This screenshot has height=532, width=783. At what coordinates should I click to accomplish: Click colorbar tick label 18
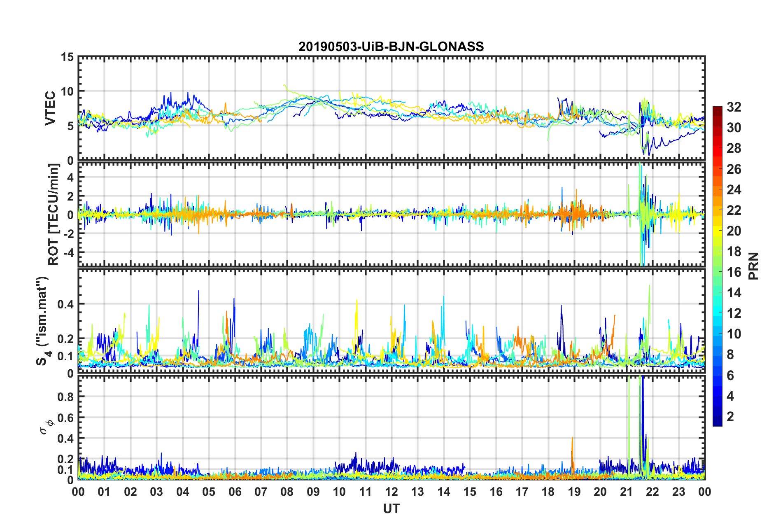point(734,252)
